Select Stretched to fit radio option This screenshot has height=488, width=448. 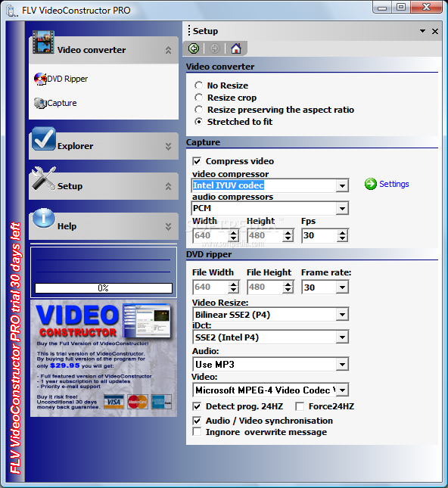point(198,122)
